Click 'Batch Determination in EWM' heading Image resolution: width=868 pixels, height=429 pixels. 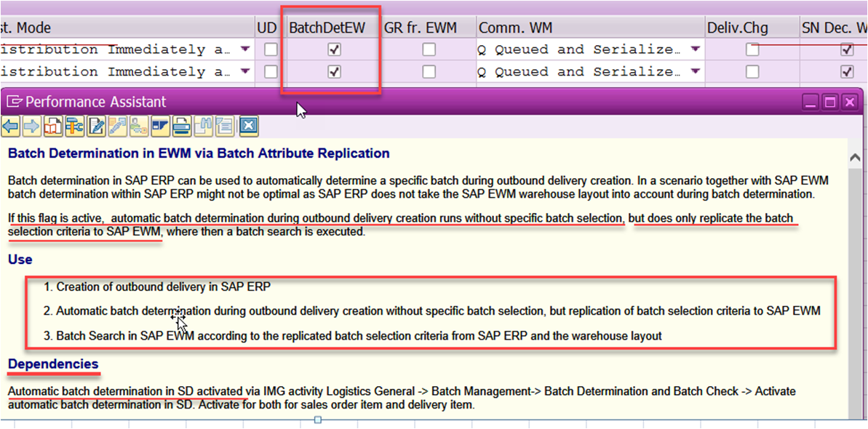point(199,153)
